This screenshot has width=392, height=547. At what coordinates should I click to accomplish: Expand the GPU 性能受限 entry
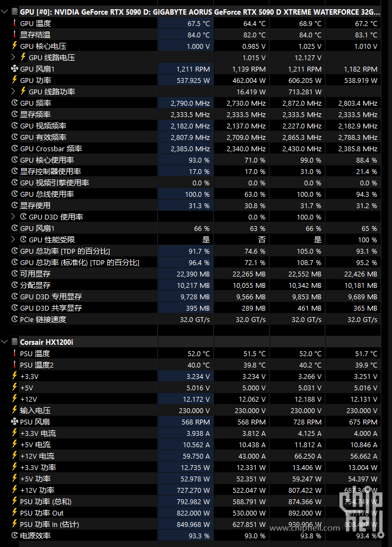pos(14,240)
